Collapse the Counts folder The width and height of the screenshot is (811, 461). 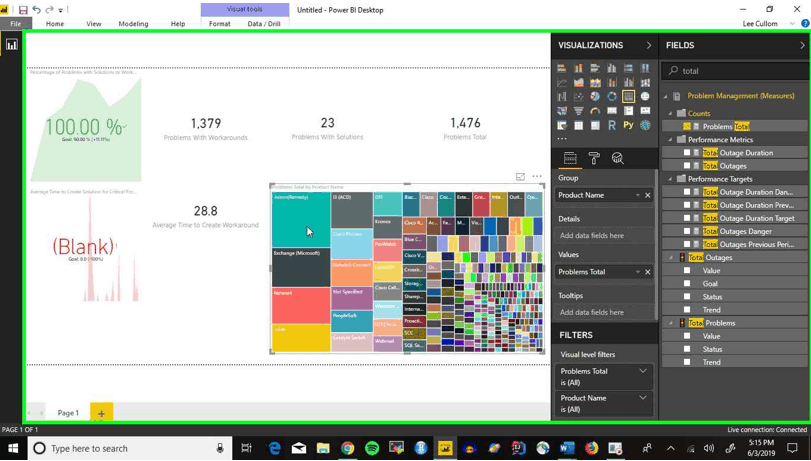point(671,113)
